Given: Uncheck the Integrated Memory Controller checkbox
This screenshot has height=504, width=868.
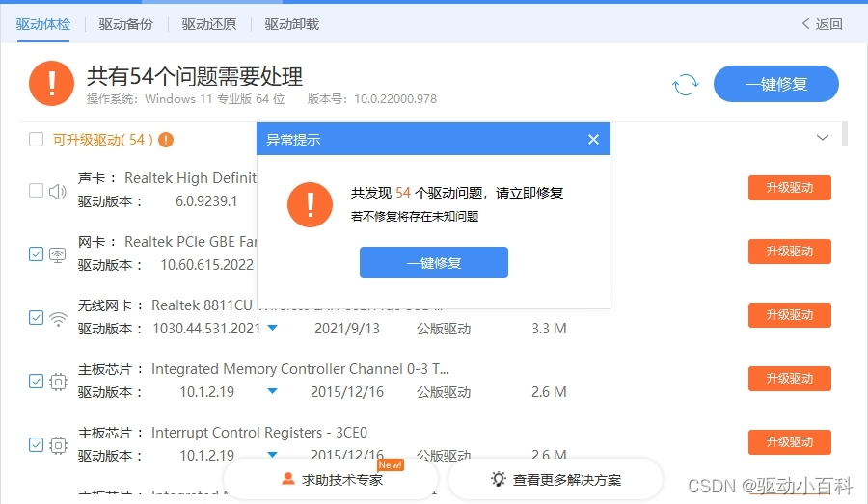Looking at the screenshot, I should (x=36, y=382).
